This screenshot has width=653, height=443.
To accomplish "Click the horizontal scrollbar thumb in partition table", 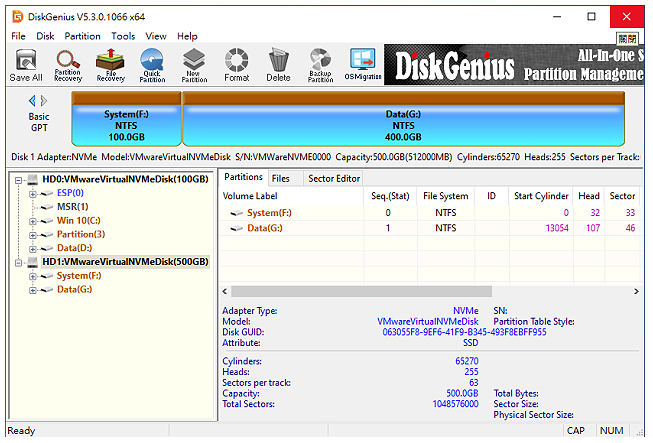I will click(361, 291).
